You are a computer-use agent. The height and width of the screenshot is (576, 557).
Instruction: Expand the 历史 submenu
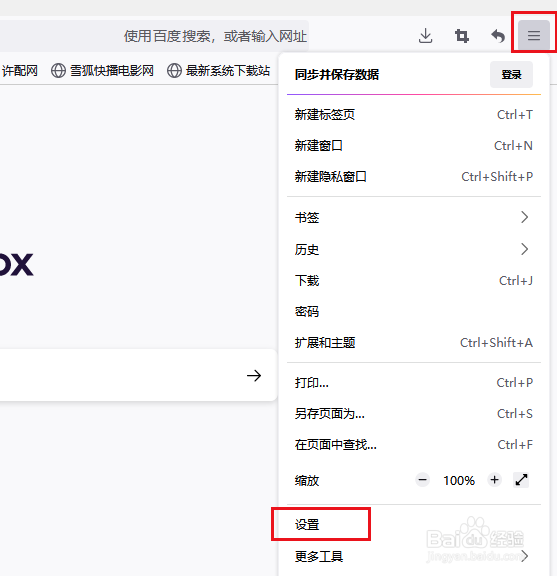point(414,249)
